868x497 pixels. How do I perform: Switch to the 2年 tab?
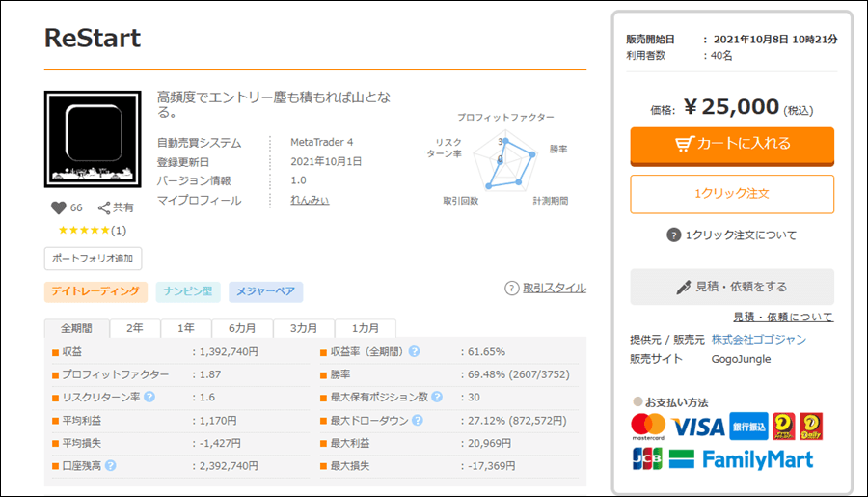pyautogui.click(x=135, y=328)
